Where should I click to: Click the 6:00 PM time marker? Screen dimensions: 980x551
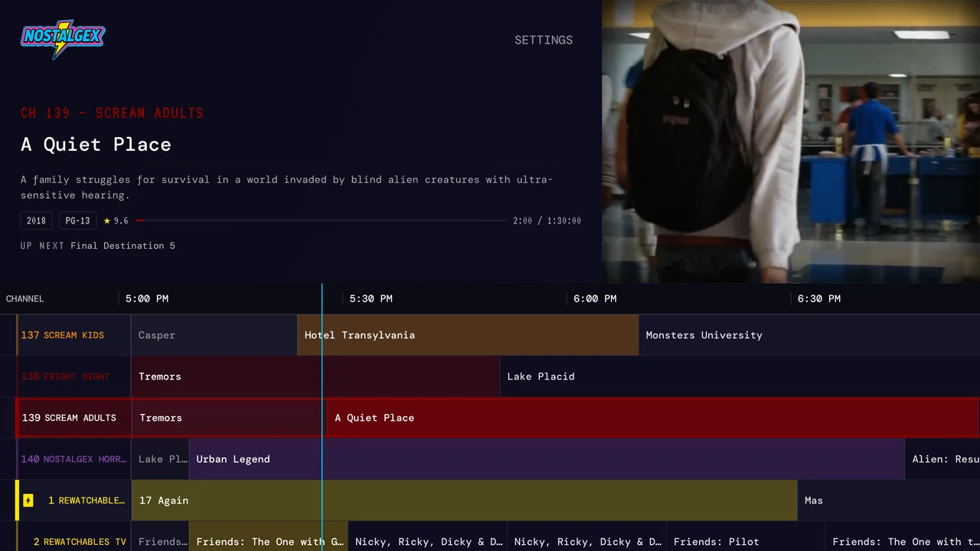point(595,298)
